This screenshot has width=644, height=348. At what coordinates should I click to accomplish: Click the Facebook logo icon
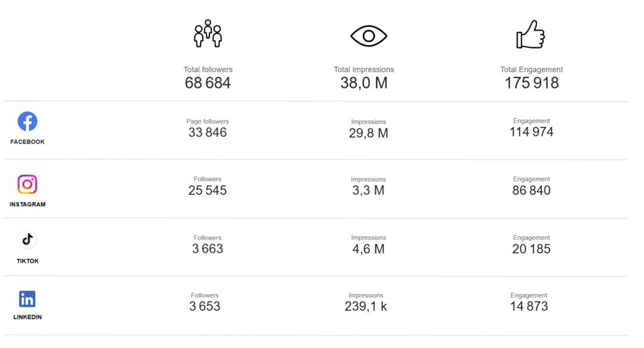[x=27, y=121]
